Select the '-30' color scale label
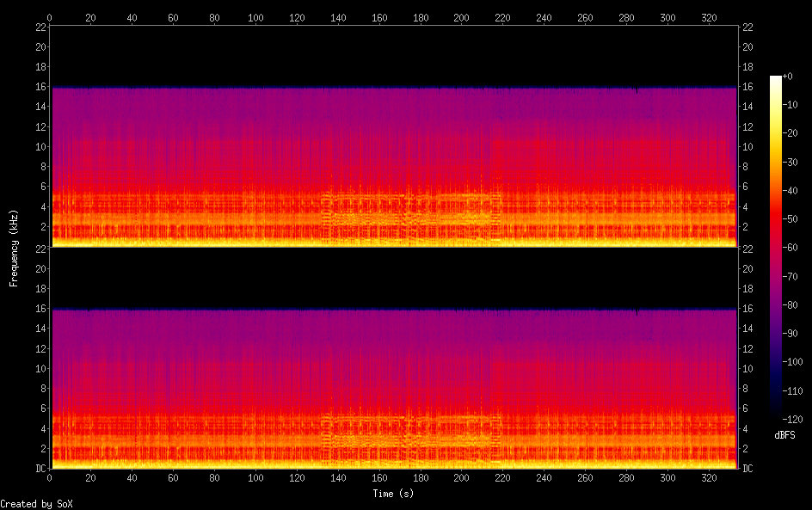 click(x=790, y=162)
